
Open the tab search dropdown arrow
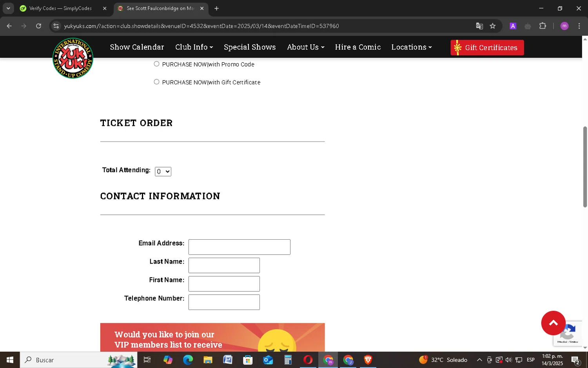click(8, 8)
